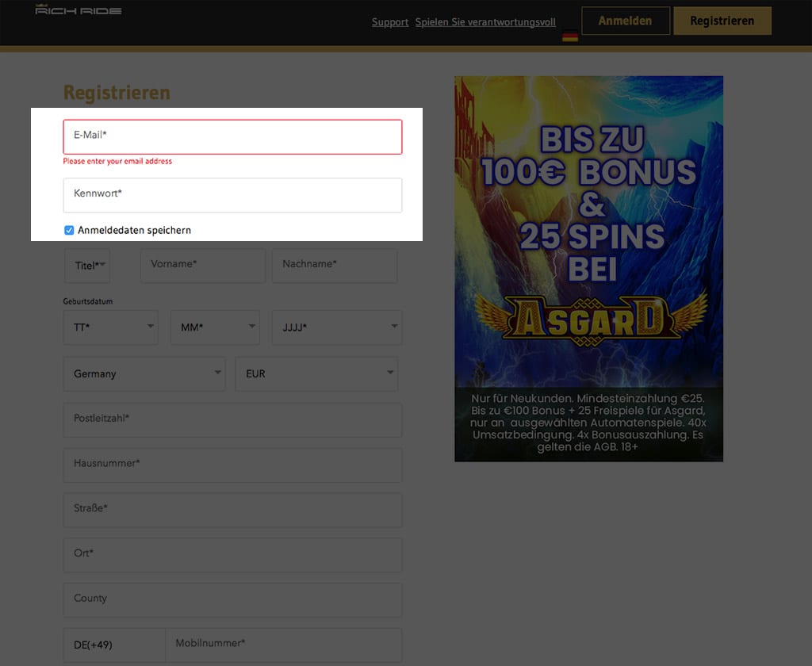Open Spielen Sie verantwortungsvoll link
This screenshot has height=666, width=812.
[485, 22]
